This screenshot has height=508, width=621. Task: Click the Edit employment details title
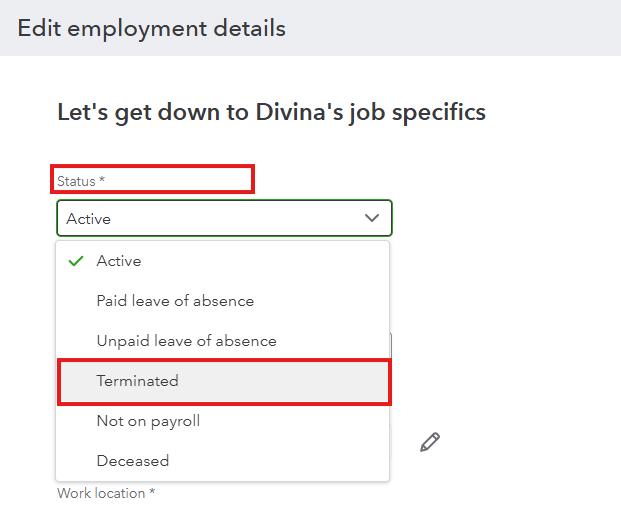tap(152, 28)
